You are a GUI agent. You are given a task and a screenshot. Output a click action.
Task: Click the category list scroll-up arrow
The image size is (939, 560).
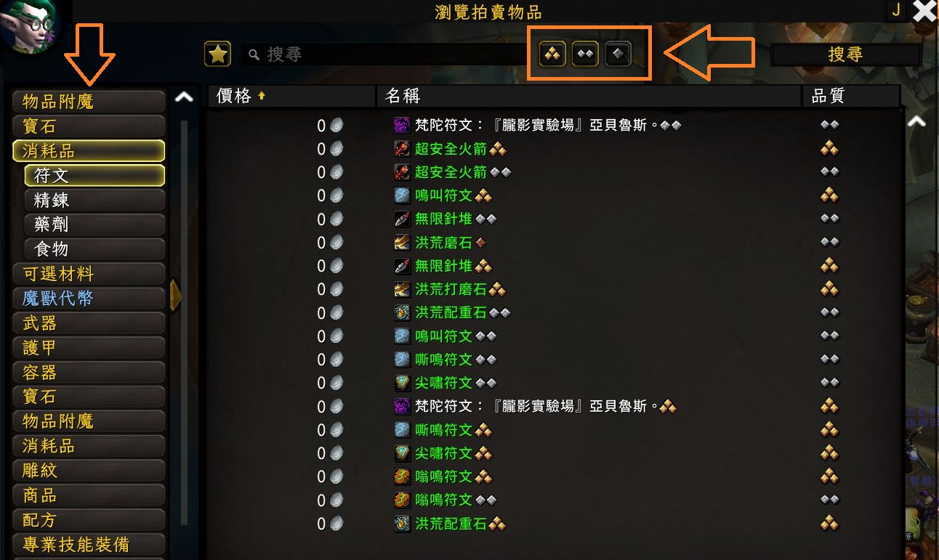click(185, 97)
